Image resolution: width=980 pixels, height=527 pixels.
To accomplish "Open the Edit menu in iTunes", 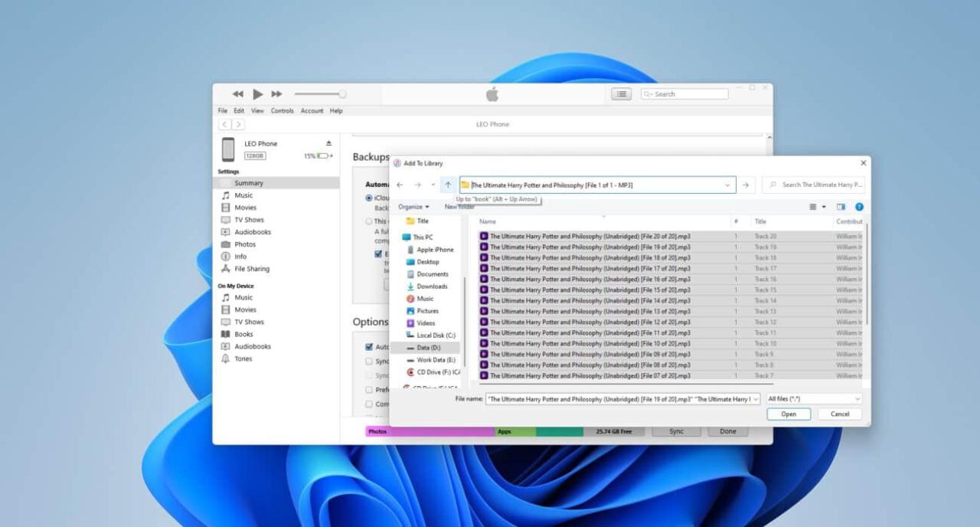I will 239,111.
